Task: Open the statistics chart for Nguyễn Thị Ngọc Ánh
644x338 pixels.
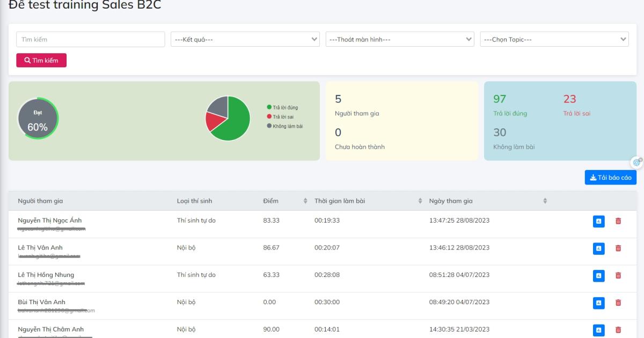Action: (x=598, y=222)
